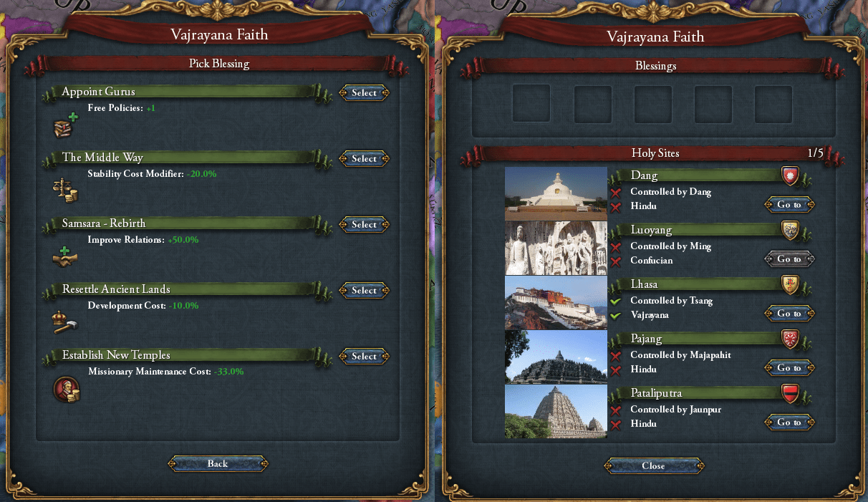The width and height of the screenshot is (868, 502).
Task: Select the Samsara - Rebirth blessing
Action: (x=364, y=224)
